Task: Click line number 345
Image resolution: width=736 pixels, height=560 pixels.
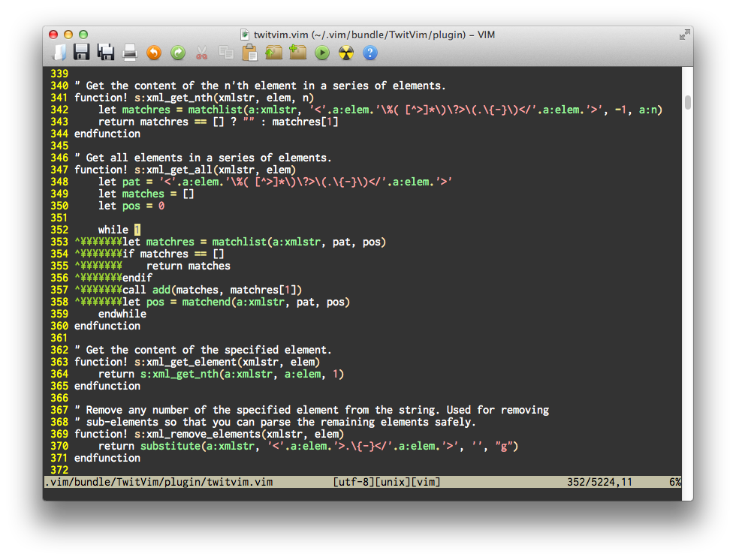Action: (59, 146)
